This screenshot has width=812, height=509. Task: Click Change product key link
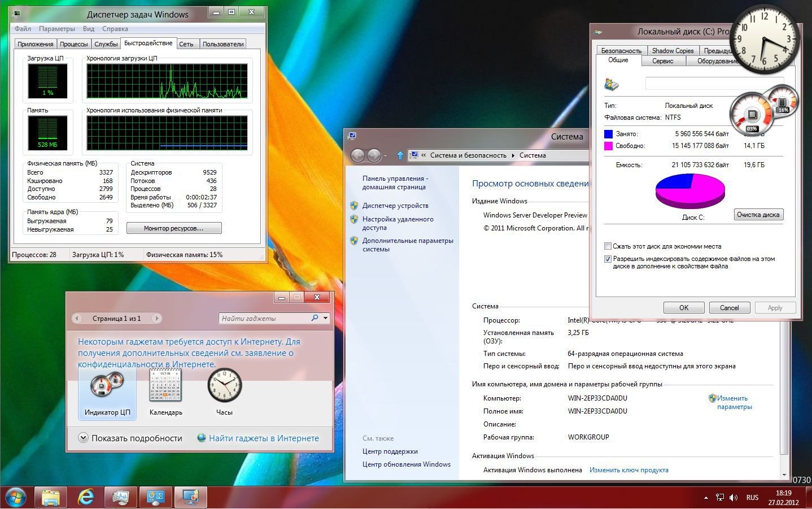(629, 470)
